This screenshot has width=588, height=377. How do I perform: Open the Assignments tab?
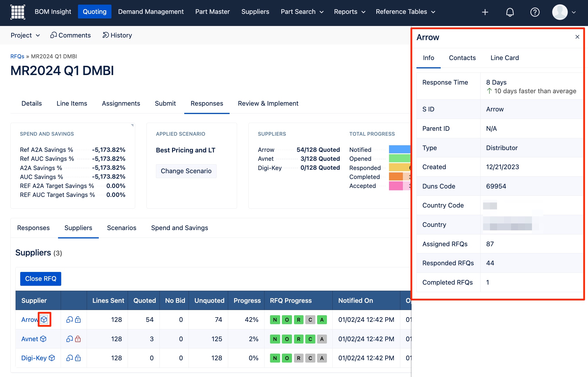(121, 103)
